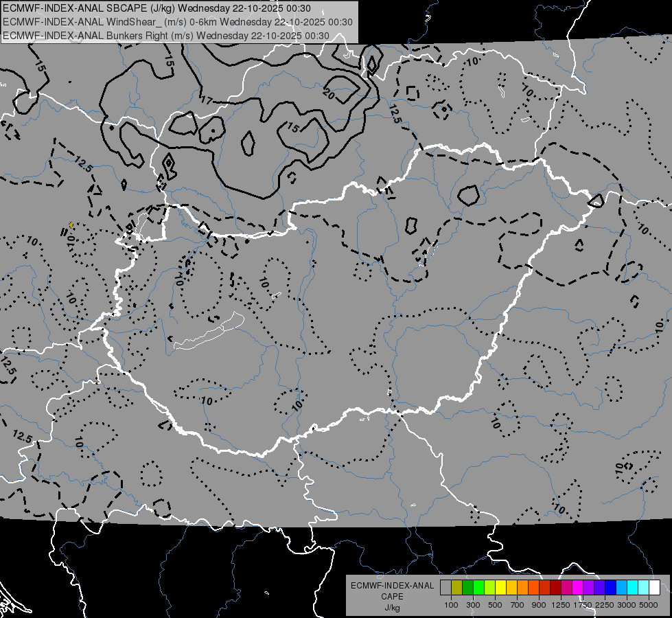The width and height of the screenshot is (672, 618).
Task: Click the 700 value in CAPE legend
Action: tap(518, 605)
